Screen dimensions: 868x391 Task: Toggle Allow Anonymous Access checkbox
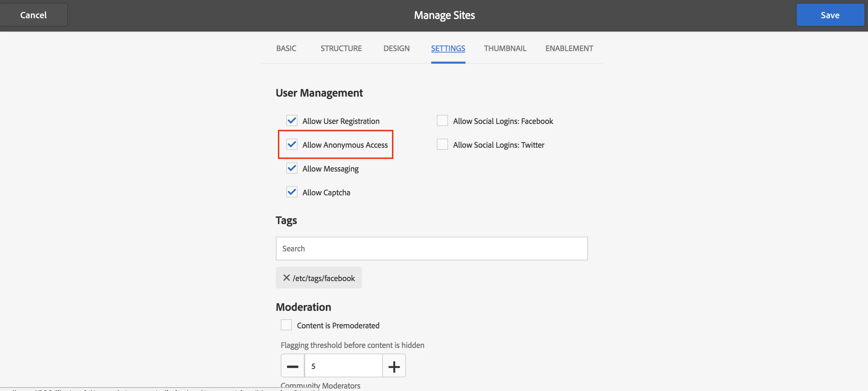(x=292, y=145)
